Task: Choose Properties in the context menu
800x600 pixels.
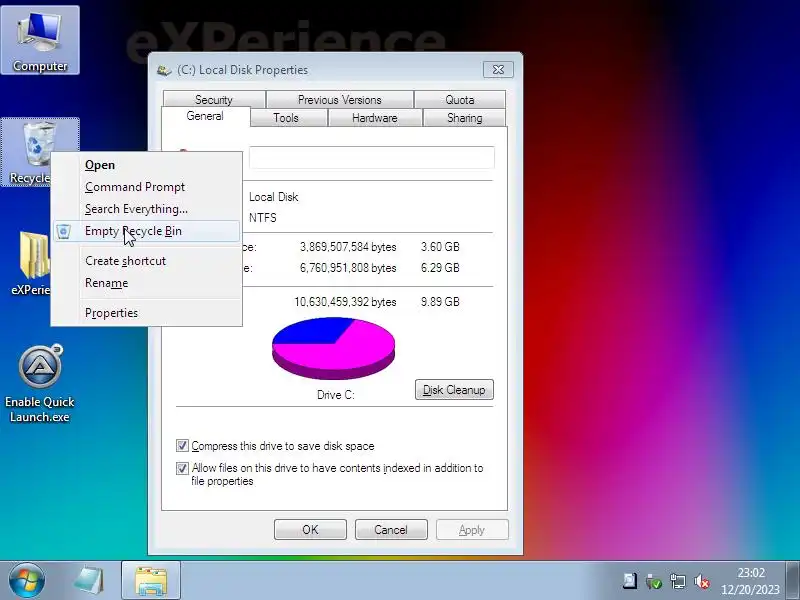Action: point(146,313)
